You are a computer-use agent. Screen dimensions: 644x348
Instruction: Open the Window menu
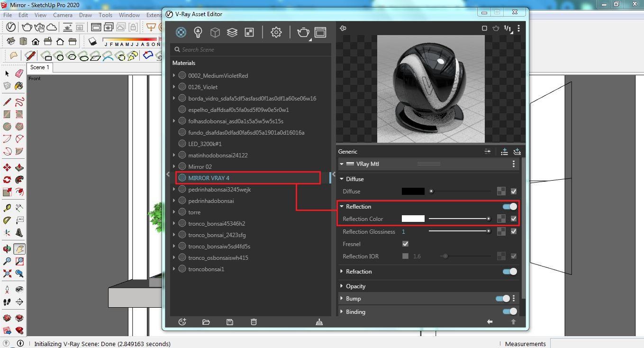129,15
